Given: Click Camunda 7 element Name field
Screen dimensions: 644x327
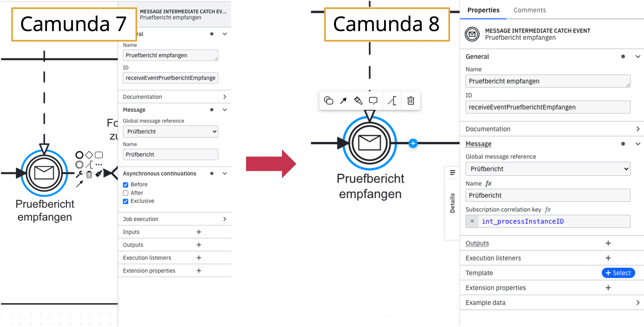Looking at the screenshot, I should pos(170,55).
